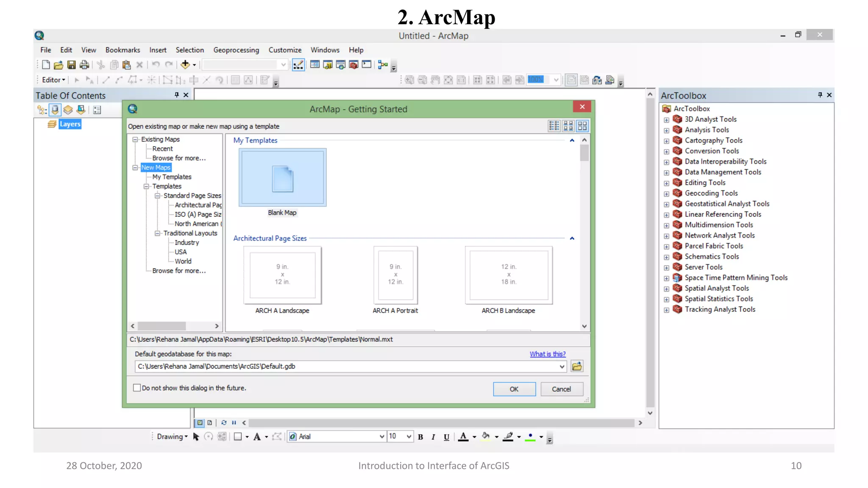Select 'Recent' in the maps tree

163,149
